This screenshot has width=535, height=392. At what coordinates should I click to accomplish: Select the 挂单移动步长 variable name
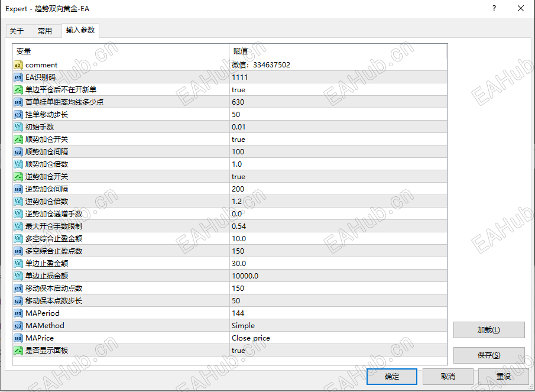(x=46, y=115)
